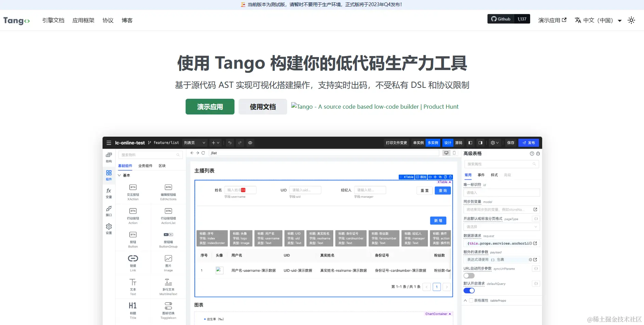Viewport: 644px width, 325px height.
Task: Open the 请选择 pageType select box
Action: click(501, 227)
